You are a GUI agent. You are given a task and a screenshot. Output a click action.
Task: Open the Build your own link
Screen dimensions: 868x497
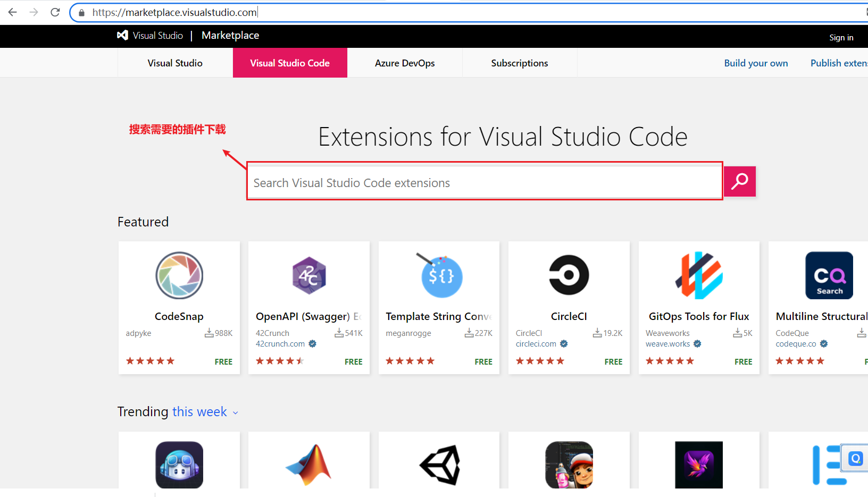(756, 63)
